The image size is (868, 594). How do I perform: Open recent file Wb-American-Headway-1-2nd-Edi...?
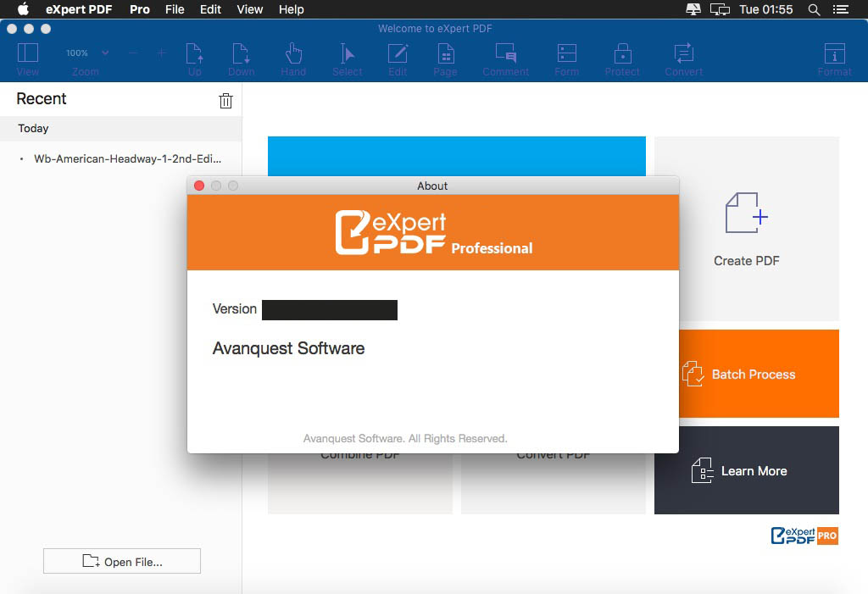click(127, 158)
